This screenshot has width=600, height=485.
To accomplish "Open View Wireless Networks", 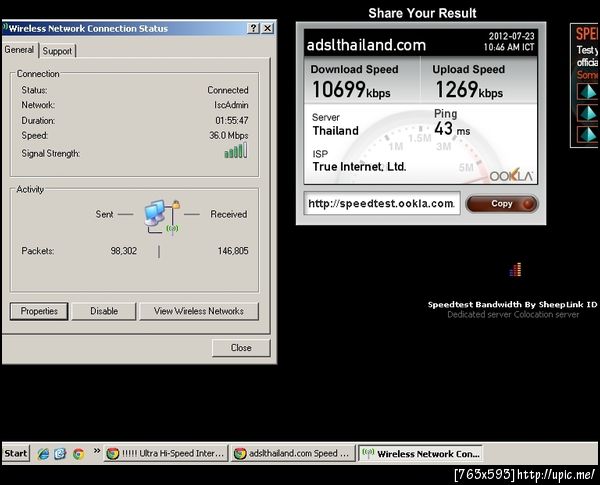I will (x=199, y=311).
